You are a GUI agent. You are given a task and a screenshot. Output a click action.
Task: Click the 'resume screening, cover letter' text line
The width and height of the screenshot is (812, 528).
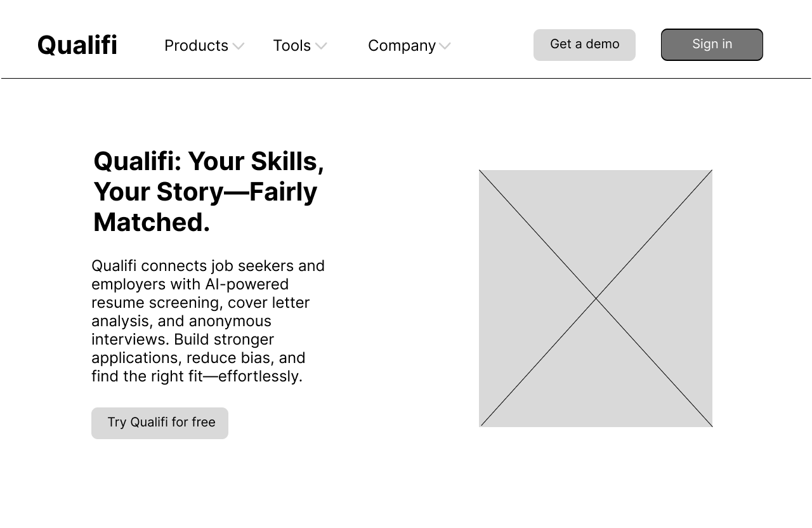click(200, 302)
